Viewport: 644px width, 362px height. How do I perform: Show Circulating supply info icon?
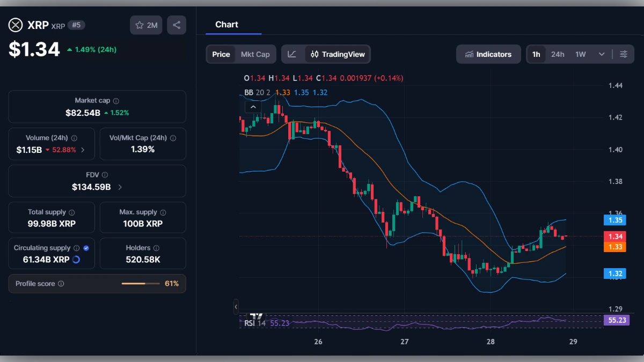pyautogui.click(x=77, y=248)
